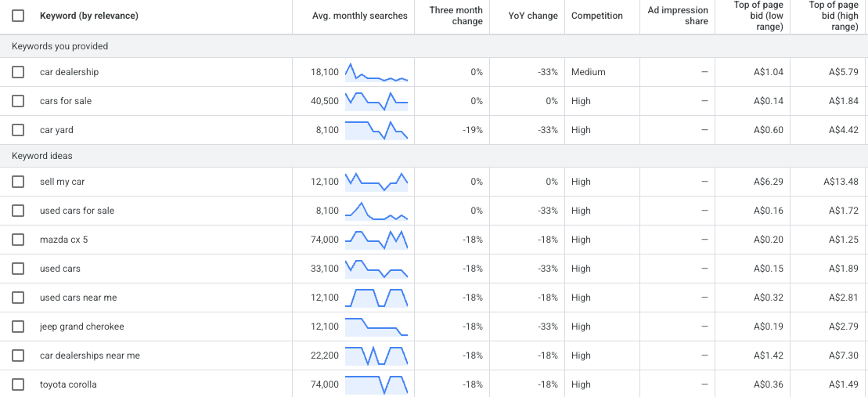Open used cars for sale trend sparkline
The width and height of the screenshot is (868, 397).
[x=376, y=211]
